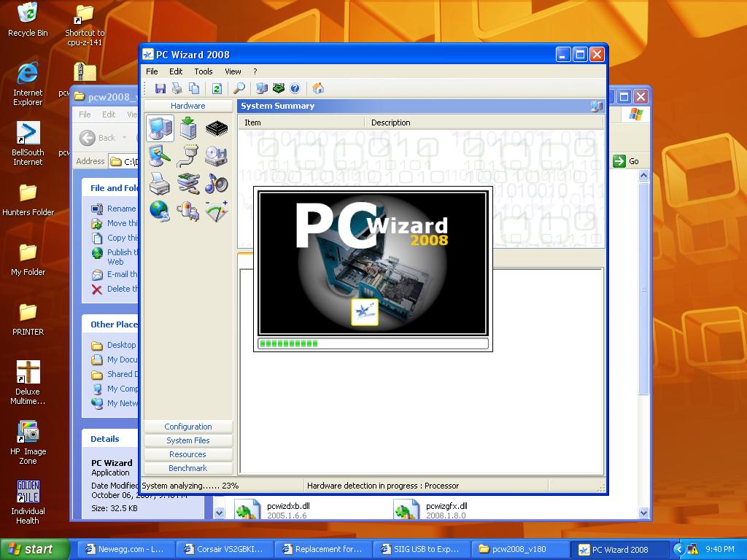Click the splash screen progress bar

click(373, 343)
